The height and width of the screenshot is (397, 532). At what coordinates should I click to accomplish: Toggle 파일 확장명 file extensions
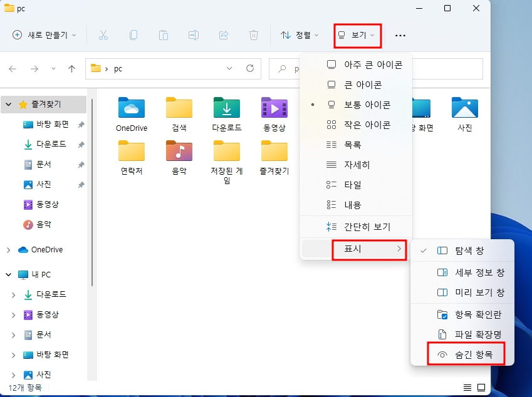[x=462, y=334]
